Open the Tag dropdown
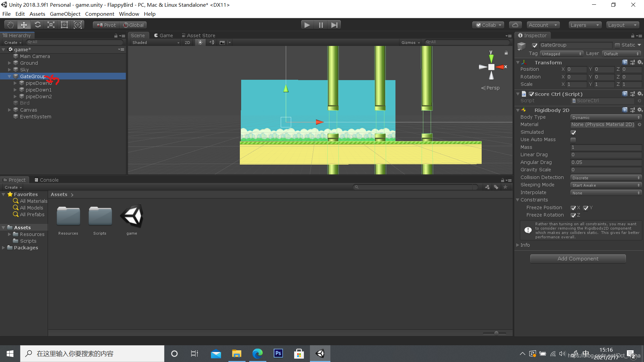The width and height of the screenshot is (644, 362). [x=561, y=54]
